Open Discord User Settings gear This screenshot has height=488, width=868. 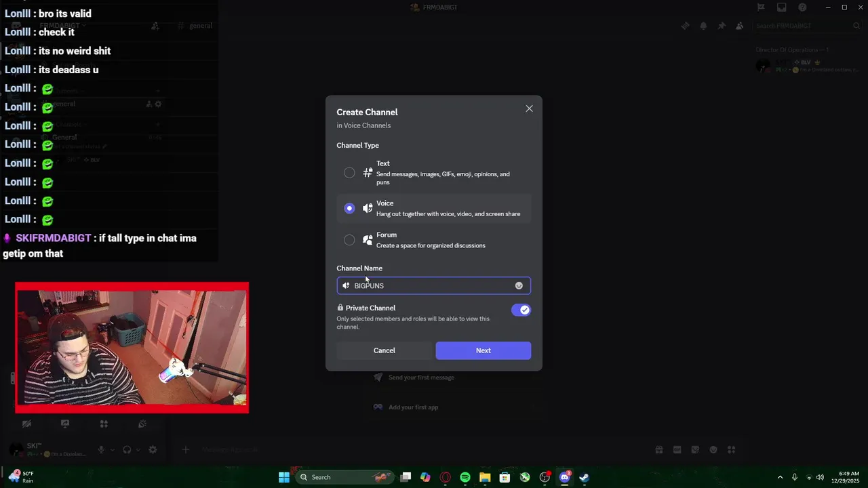coord(153,449)
